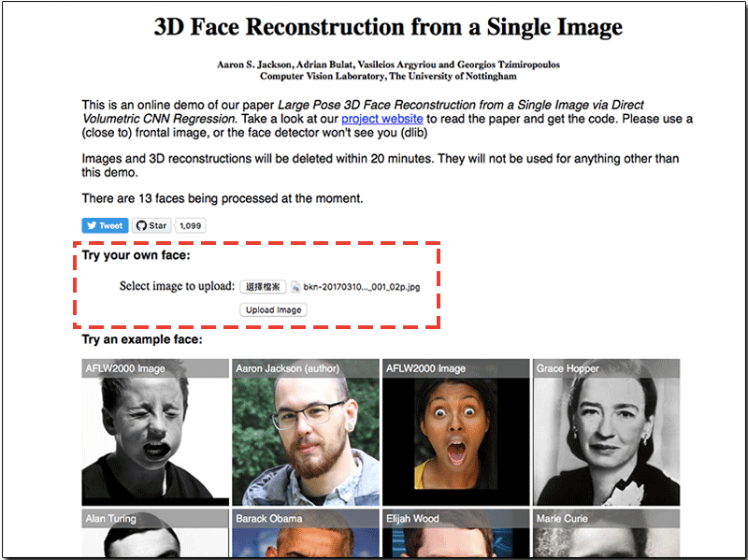Click the Upload Image button
This screenshot has height=560, width=748.
(x=273, y=309)
